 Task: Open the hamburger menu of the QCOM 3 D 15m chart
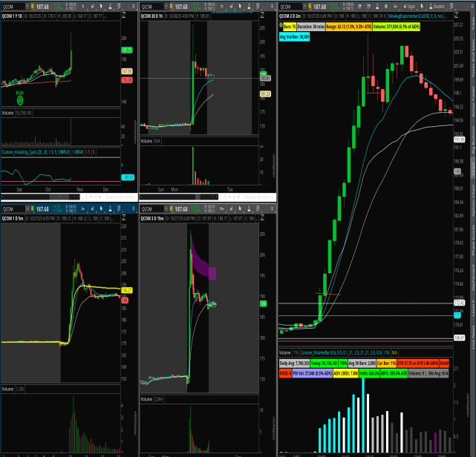pyautogui.click(x=272, y=209)
